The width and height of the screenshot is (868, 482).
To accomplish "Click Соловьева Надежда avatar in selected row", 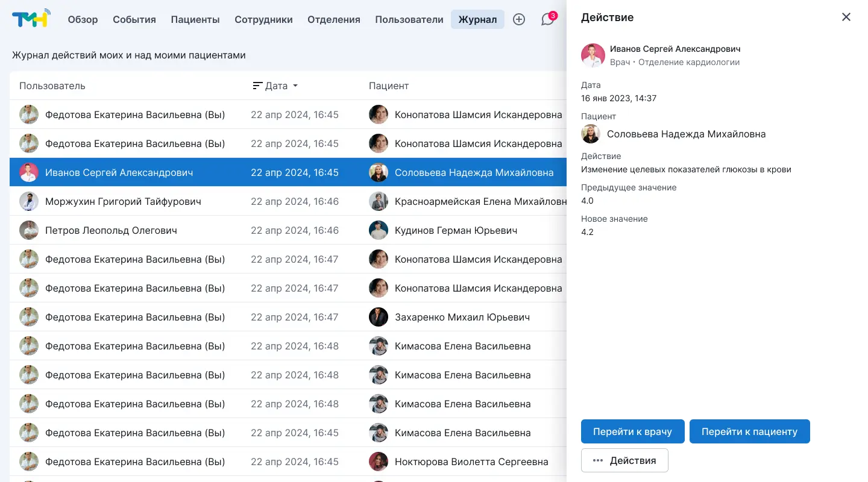I will point(379,172).
